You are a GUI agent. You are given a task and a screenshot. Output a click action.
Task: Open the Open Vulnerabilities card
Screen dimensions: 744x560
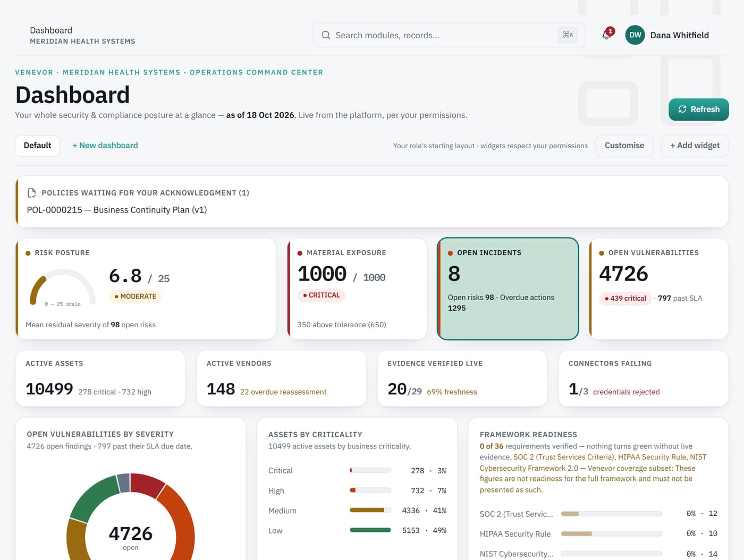659,289
